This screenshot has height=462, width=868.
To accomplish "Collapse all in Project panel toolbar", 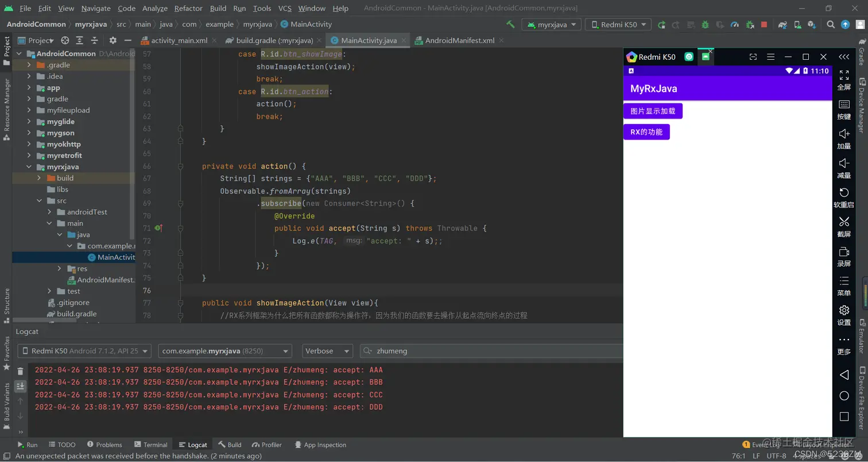I will [x=95, y=40].
